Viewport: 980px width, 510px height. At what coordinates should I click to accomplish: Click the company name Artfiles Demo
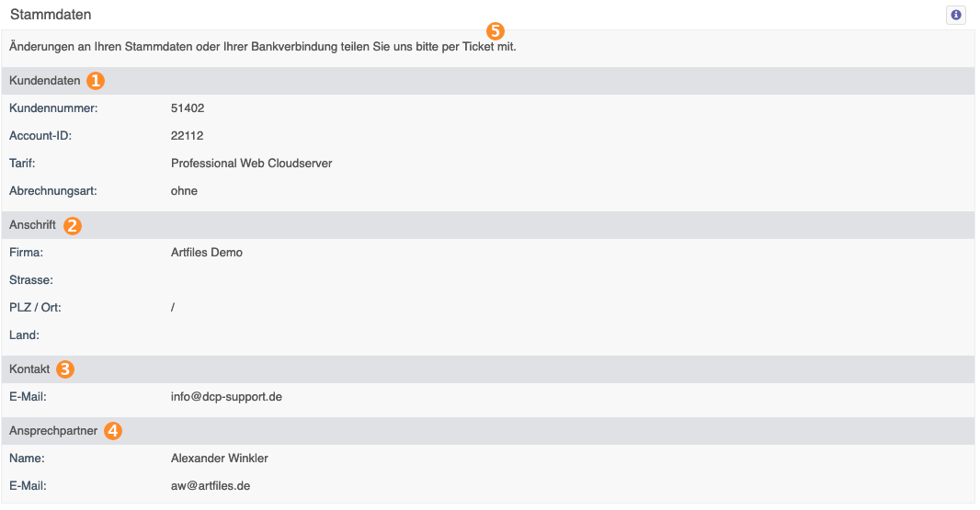coord(206,253)
